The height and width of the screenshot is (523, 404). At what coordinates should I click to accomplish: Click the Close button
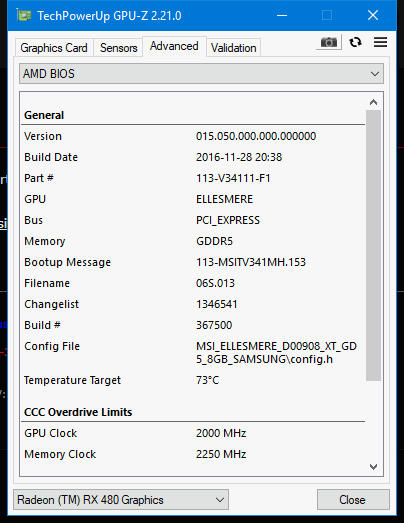tap(353, 500)
